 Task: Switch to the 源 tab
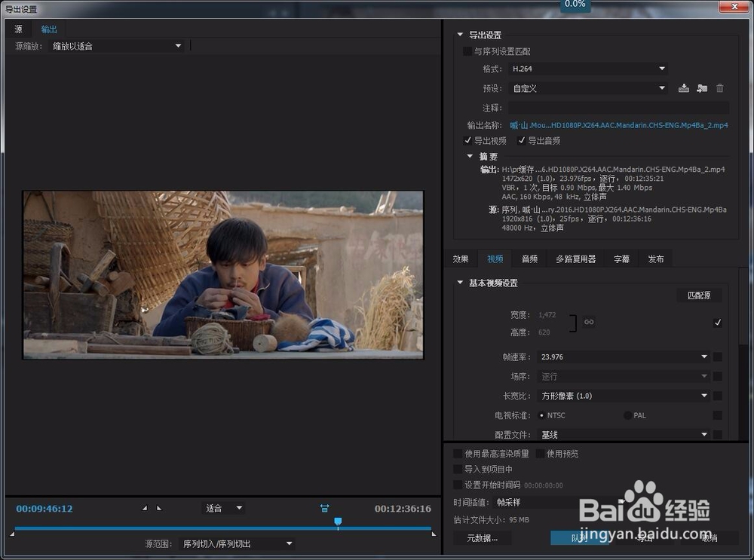tap(18, 29)
